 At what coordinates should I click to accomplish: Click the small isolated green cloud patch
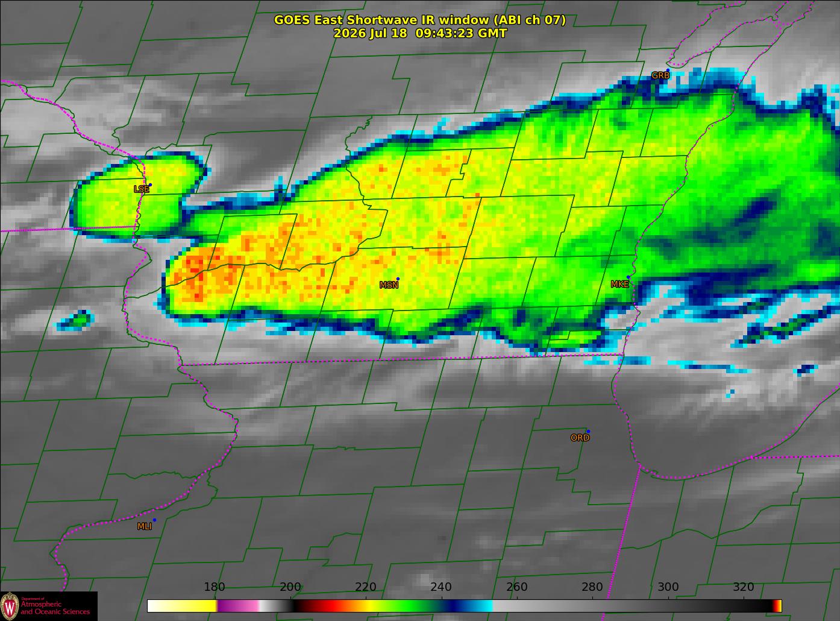[x=76, y=320]
